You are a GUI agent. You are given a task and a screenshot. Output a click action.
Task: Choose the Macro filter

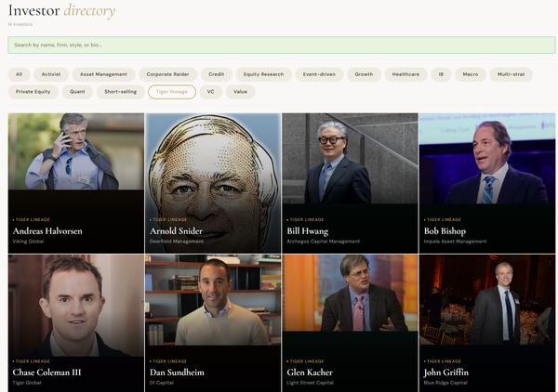(x=471, y=74)
